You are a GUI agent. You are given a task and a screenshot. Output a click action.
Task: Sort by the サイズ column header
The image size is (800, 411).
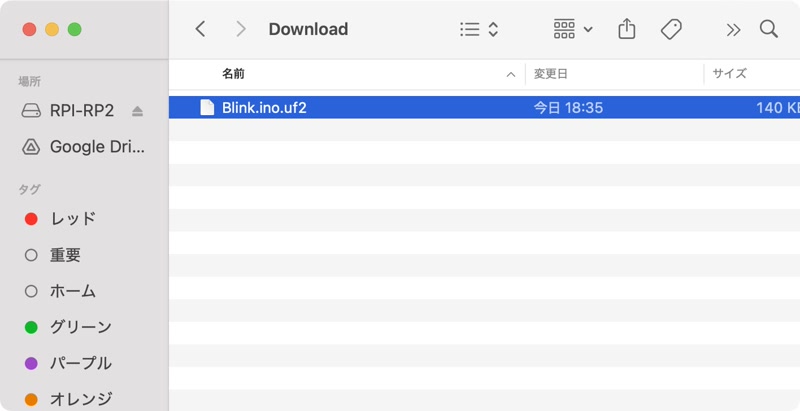[x=729, y=74]
